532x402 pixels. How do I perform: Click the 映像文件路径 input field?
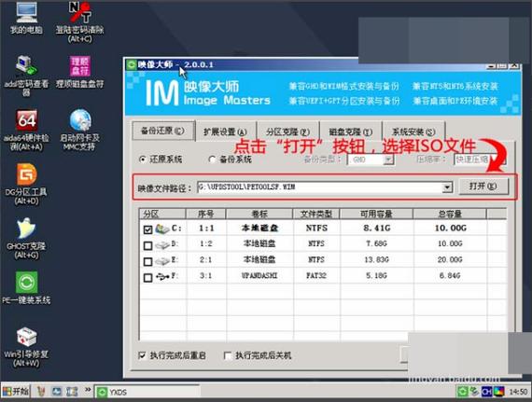click(320, 187)
